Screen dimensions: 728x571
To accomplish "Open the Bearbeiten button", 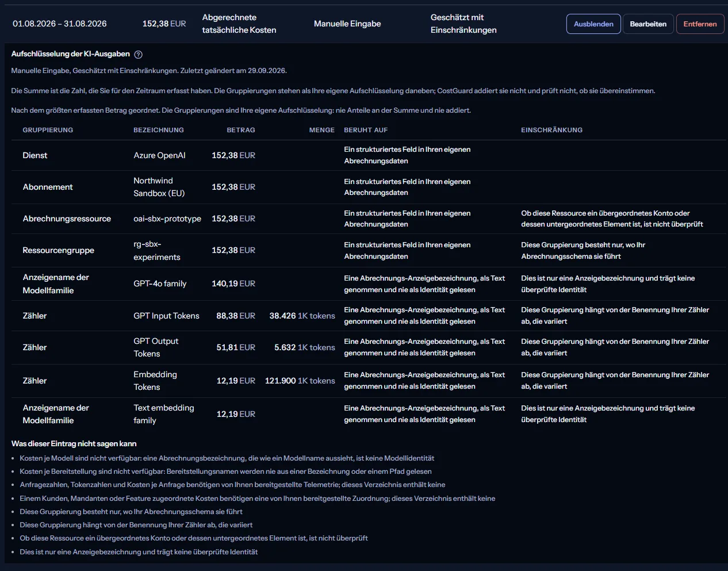I will click(x=648, y=24).
